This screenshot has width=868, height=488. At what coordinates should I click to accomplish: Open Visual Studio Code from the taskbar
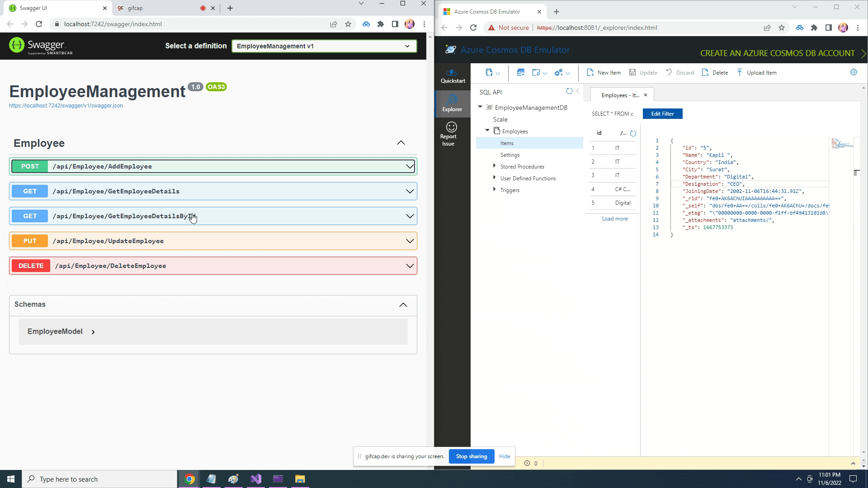[x=256, y=479]
